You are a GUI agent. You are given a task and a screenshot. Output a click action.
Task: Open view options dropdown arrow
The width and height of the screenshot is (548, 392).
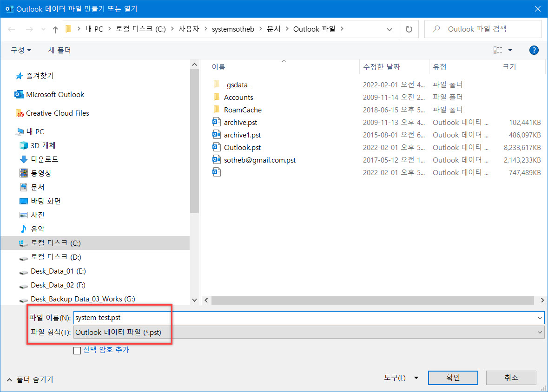(x=510, y=50)
